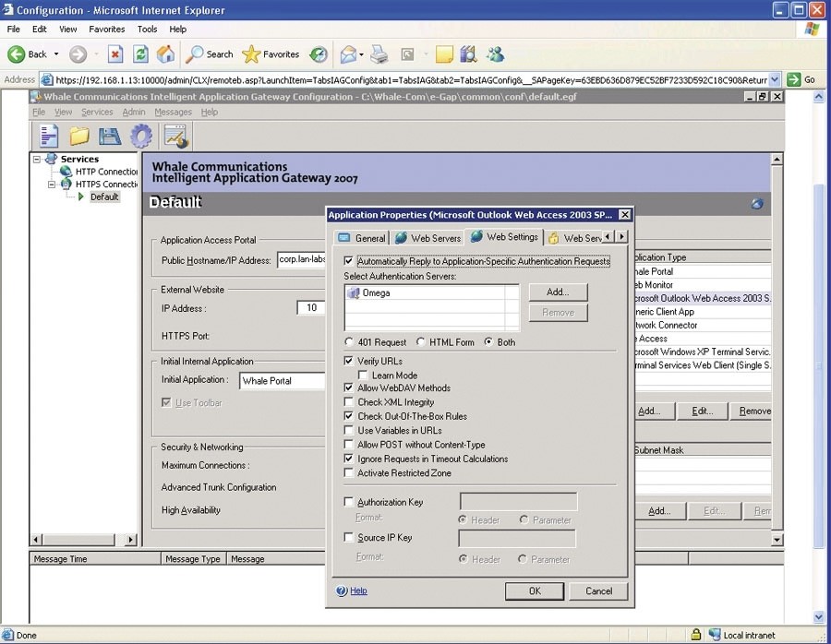Open the Help link in the dialog
Viewport: 831px width, 644px height.
(x=359, y=591)
